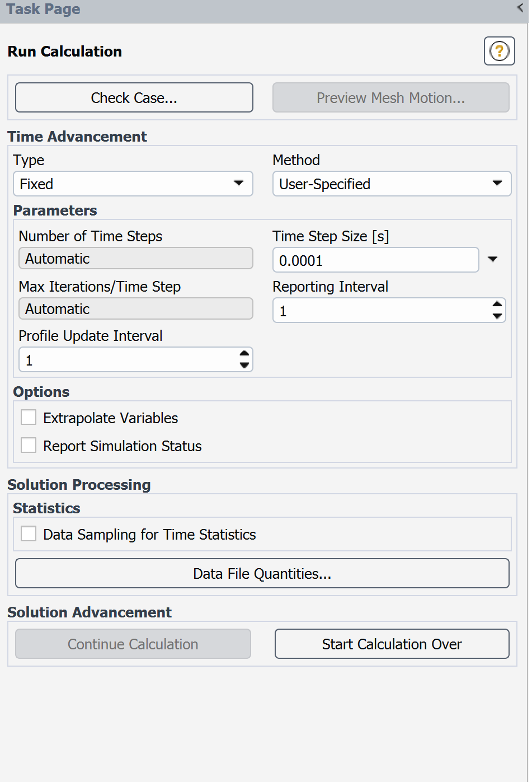
Task: Open the Time Step Size options arrow
Action: coord(493,259)
